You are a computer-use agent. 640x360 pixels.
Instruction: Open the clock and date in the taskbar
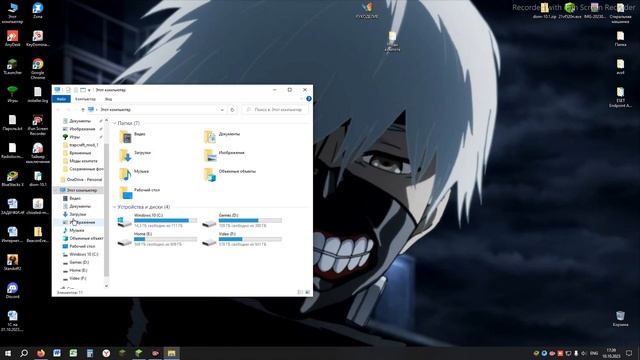pyautogui.click(x=611, y=353)
